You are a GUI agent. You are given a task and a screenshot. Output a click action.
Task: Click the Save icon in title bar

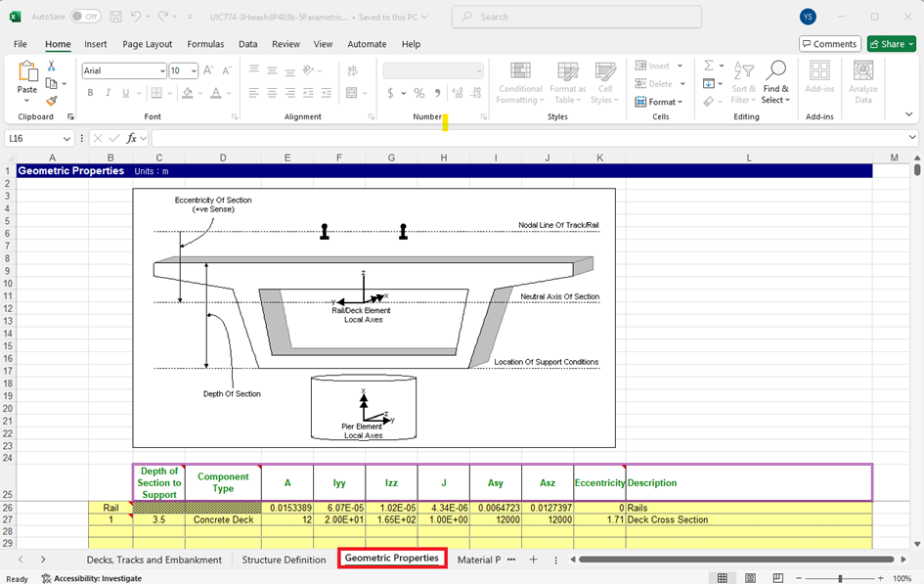coord(115,17)
